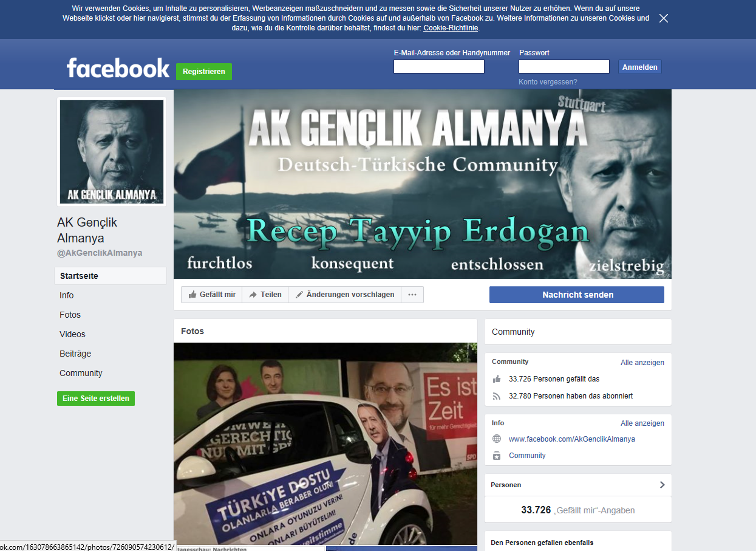Click the green Registrieren button

pos(204,72)
